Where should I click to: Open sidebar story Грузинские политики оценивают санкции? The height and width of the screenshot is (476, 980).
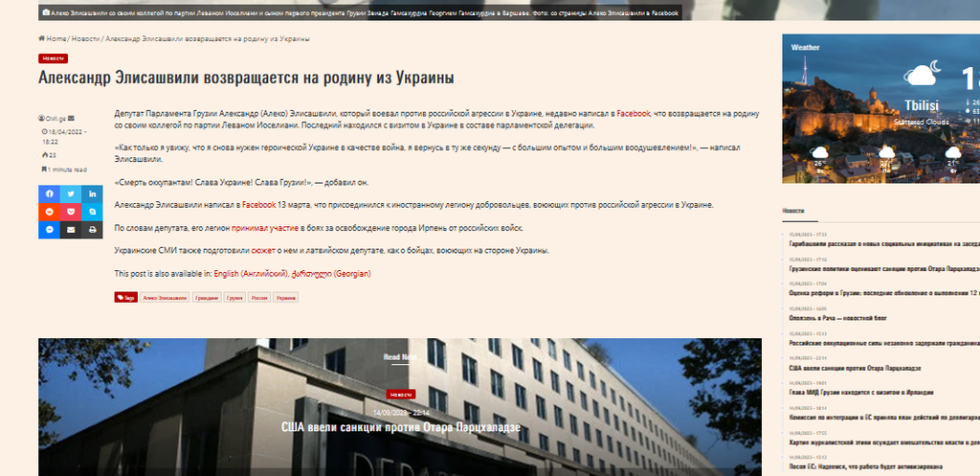click(x=884, y=268)
